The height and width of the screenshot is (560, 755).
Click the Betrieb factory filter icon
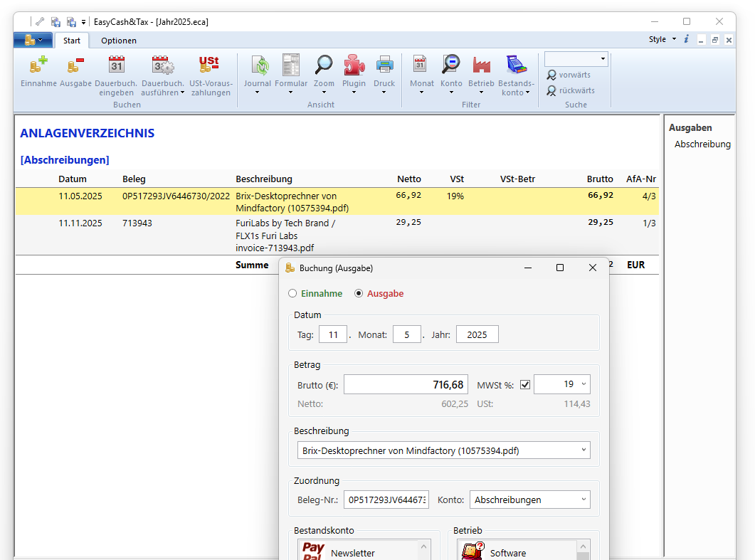pos(481,65)
